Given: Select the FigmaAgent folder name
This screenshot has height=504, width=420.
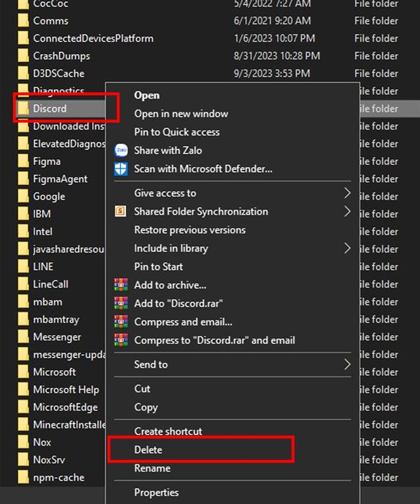Looking at the screenshot, I should click(60, 179).
